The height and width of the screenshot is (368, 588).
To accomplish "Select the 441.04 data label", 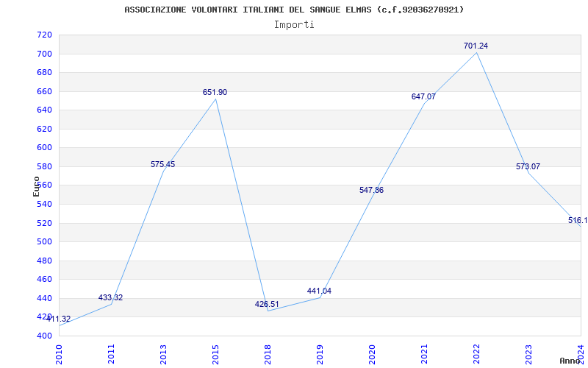I will click(319, 291).
